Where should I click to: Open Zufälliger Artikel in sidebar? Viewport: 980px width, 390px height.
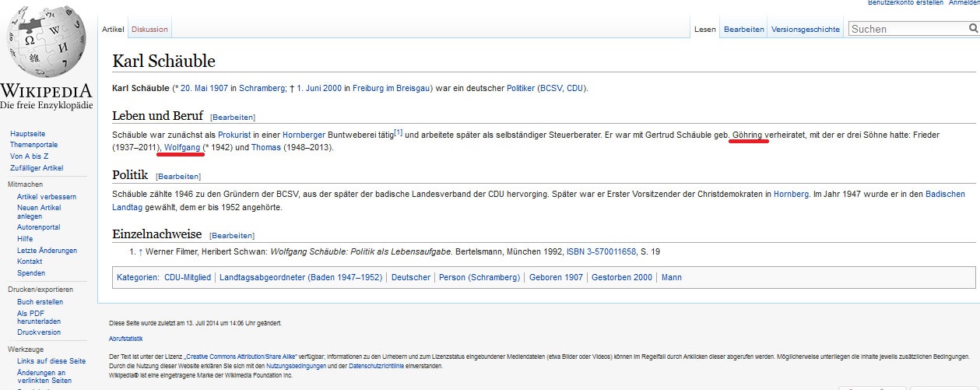click(x=37, y=168)
